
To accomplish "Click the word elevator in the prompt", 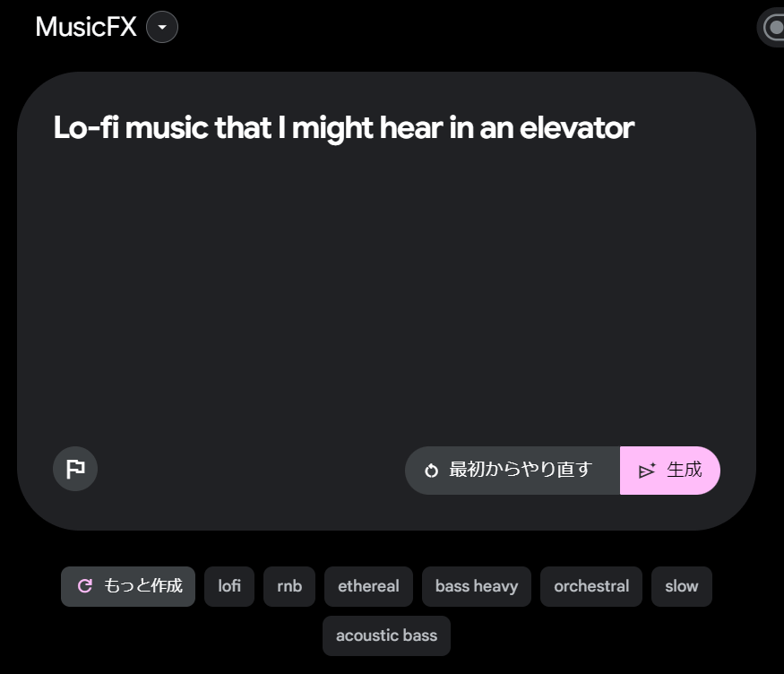I will pos(577,128).
